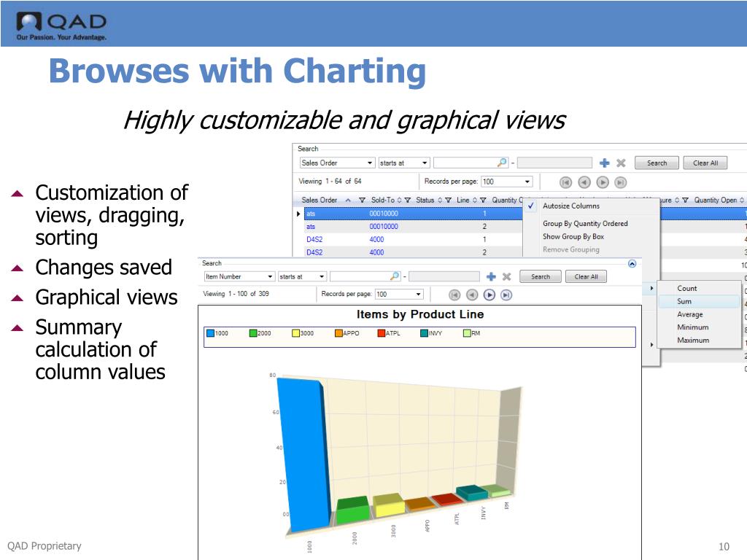The height and width of the screenshot is (560, 747).
Task: Go to next page in Sales Order browse
Action: pyautogui.click(x=602, y=182)
